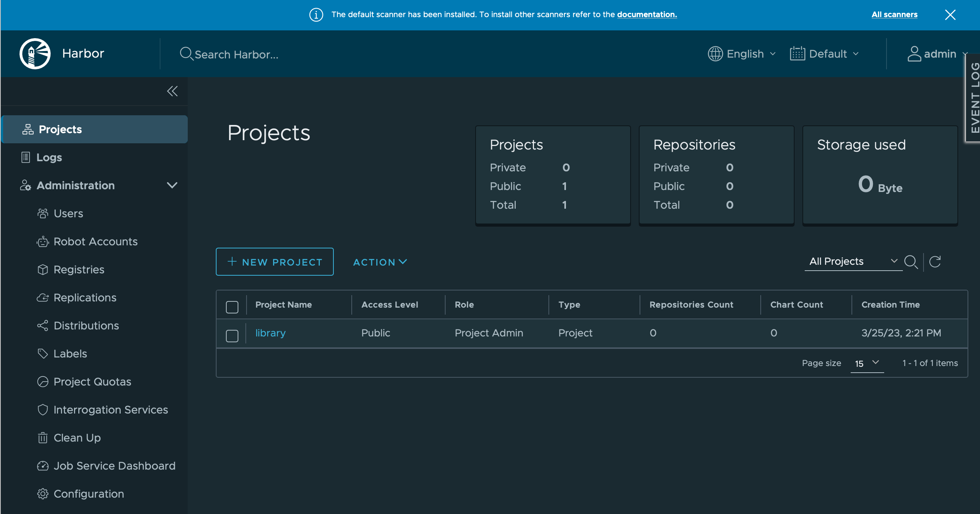Click the admin user avatar icon

(x=914, y=54)
